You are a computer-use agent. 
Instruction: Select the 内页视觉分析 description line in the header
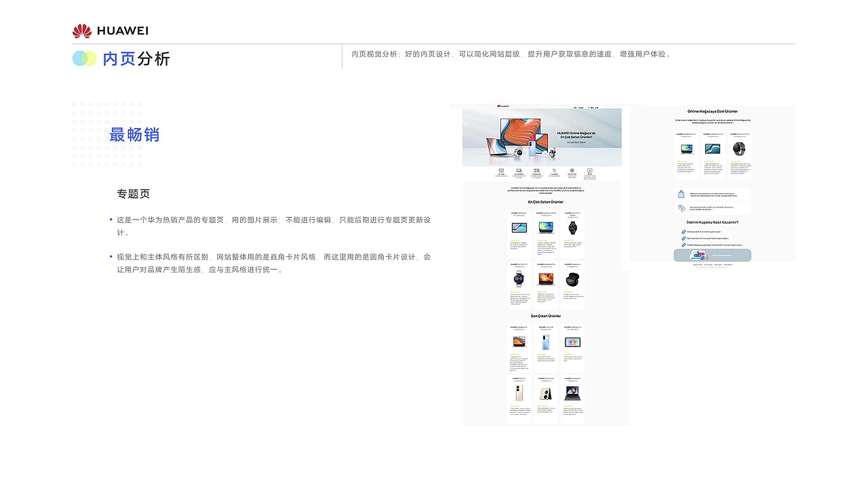512,54
